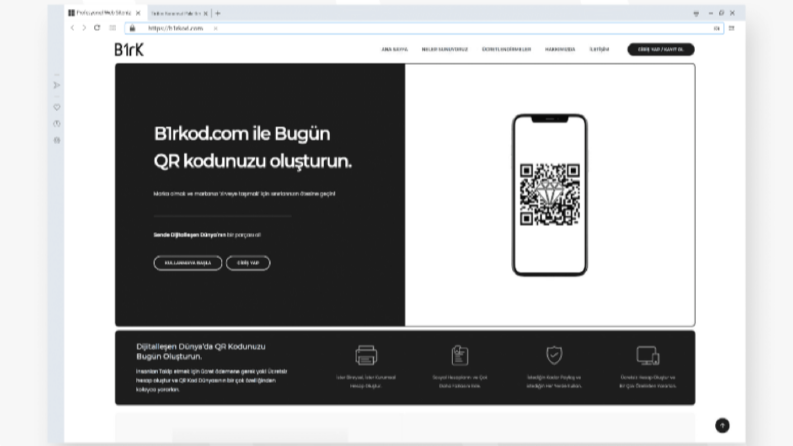
Task: Open the tab list arrow in the title bar
Action: [696, 14]
